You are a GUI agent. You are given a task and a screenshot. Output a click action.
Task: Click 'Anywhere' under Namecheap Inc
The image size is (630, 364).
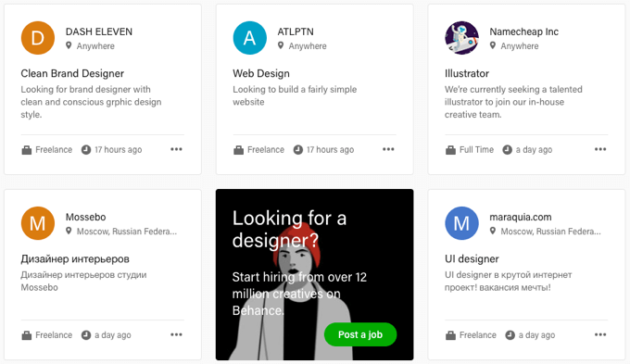click(520, 46)
